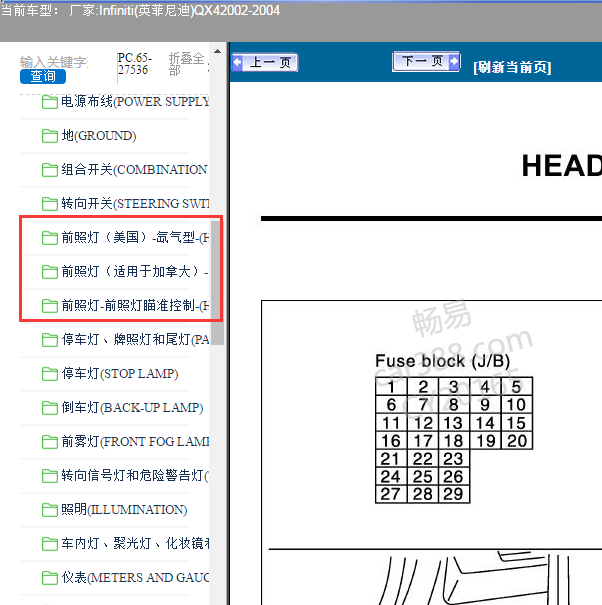Click fuse number 13 in fuse block

click(453, 423)
